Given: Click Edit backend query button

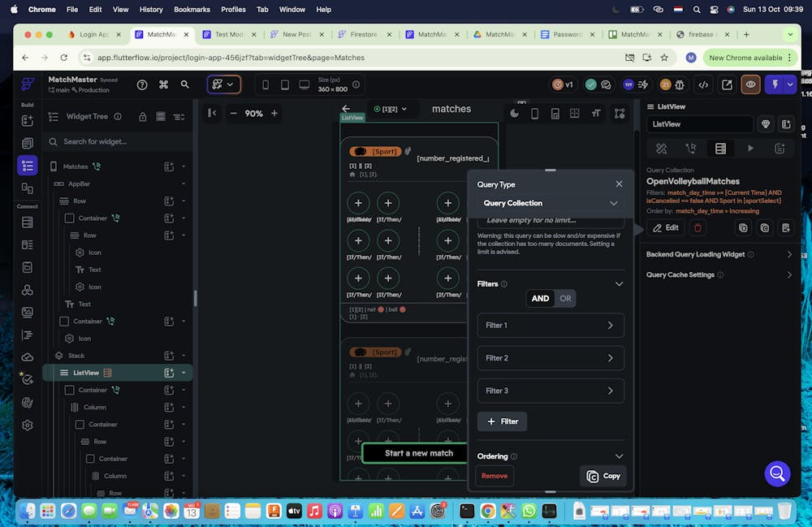Looking at the screenshot, I should pos(666,228).
